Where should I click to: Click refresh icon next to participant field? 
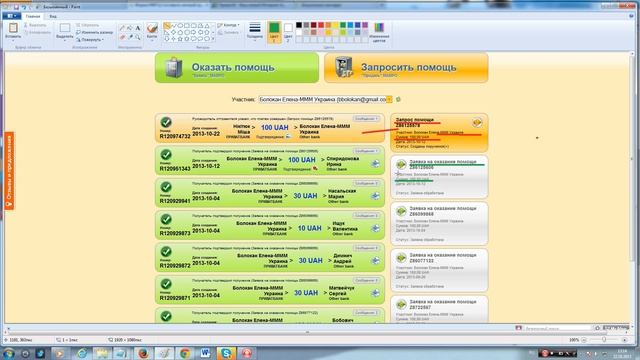coord(398,99)
